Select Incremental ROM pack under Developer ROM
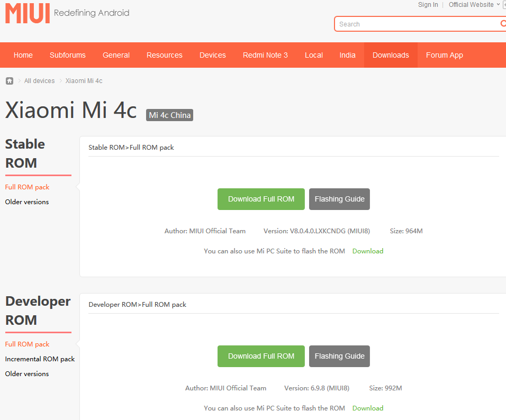The height and width of the screenshot is (420, 506). click(x=40, y=359)
